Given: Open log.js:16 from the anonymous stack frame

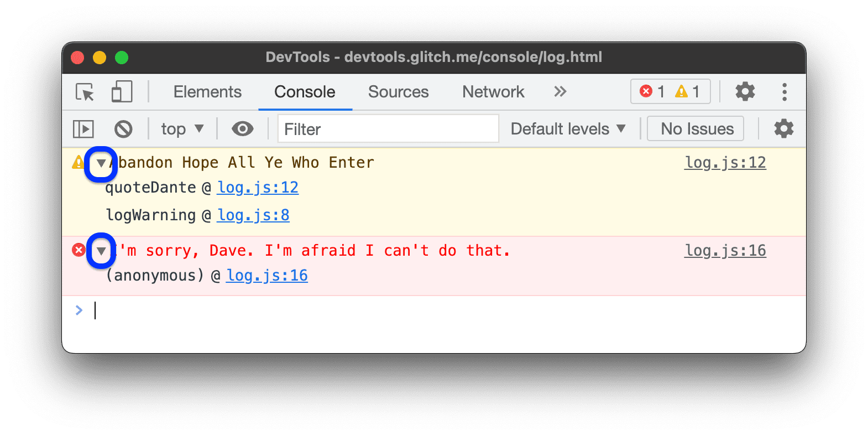Looking at the screenshot, I should 266,275.
